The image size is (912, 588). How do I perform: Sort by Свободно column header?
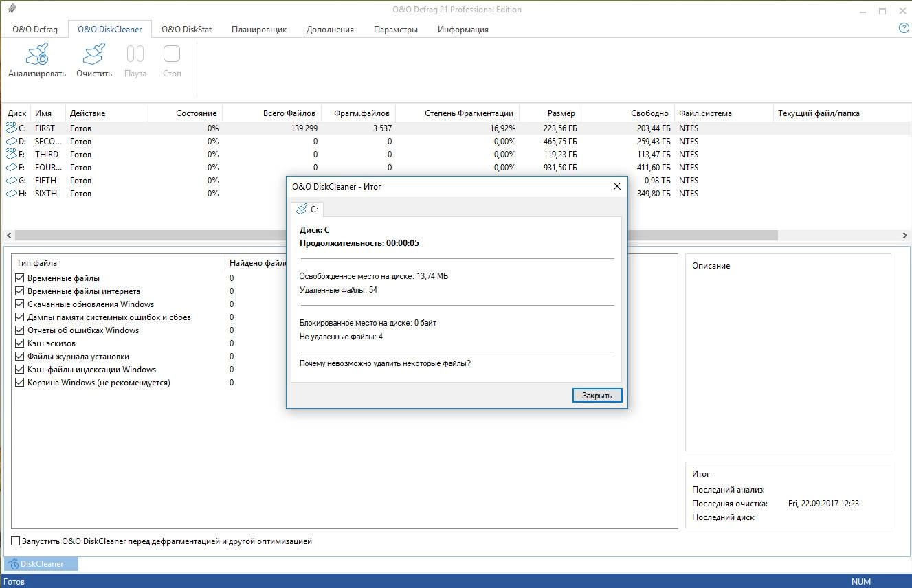click(627, 113)
